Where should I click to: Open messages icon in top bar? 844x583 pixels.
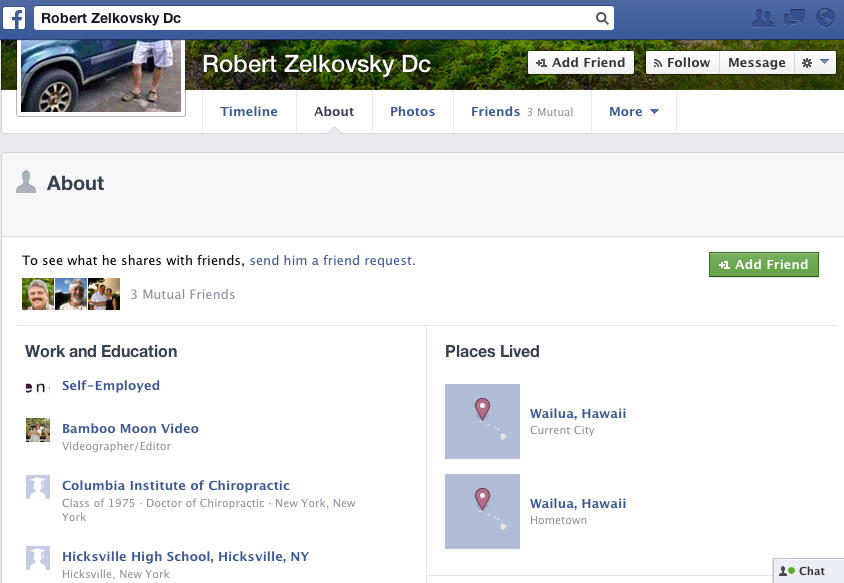[x=794, y=17]
